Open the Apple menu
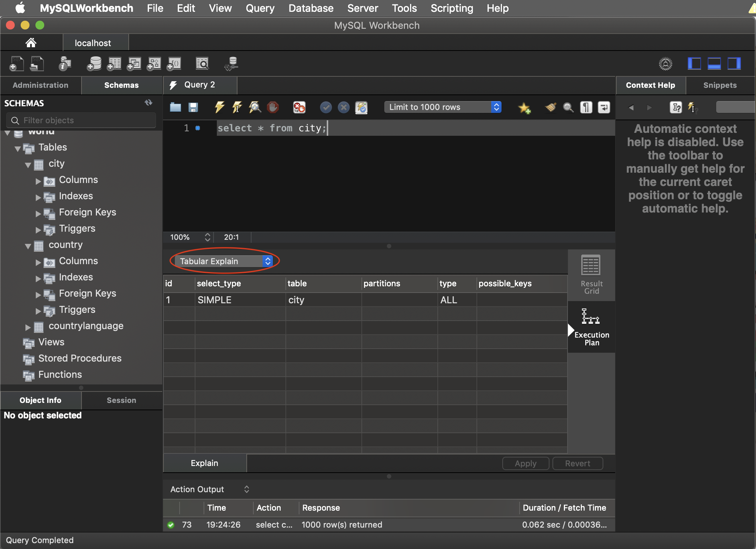756x549 pixels. [x=21, y=8]
